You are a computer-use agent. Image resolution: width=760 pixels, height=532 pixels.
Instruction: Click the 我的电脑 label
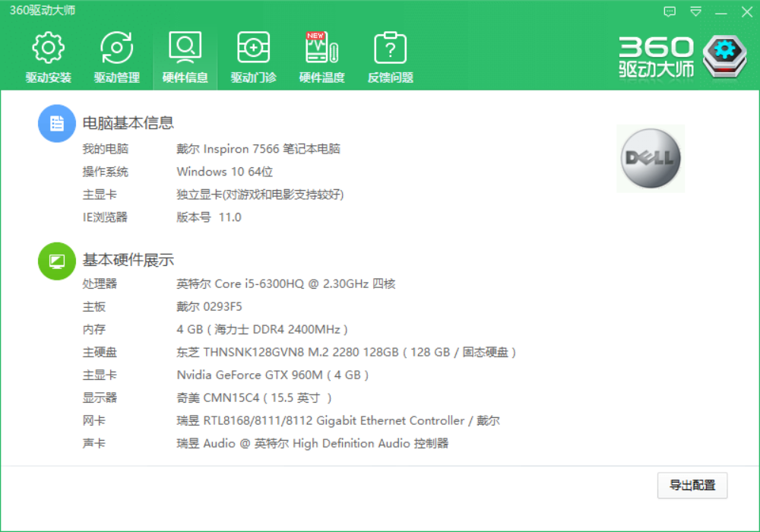click(x=105, y=149)
